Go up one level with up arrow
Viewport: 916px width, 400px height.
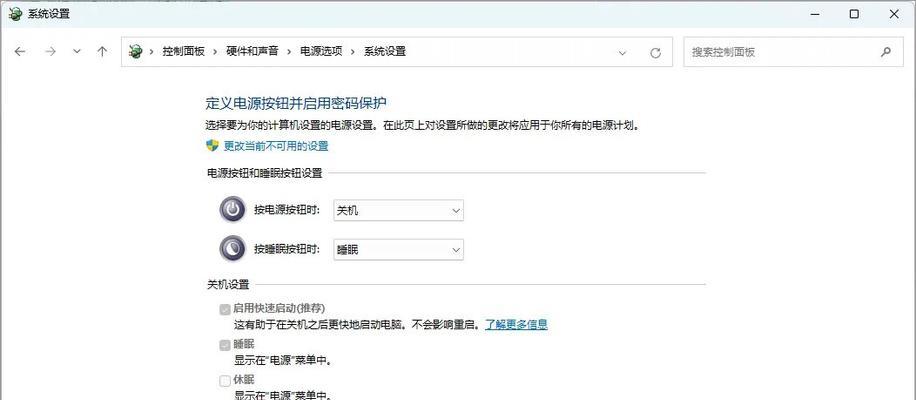tap(102, 51)
